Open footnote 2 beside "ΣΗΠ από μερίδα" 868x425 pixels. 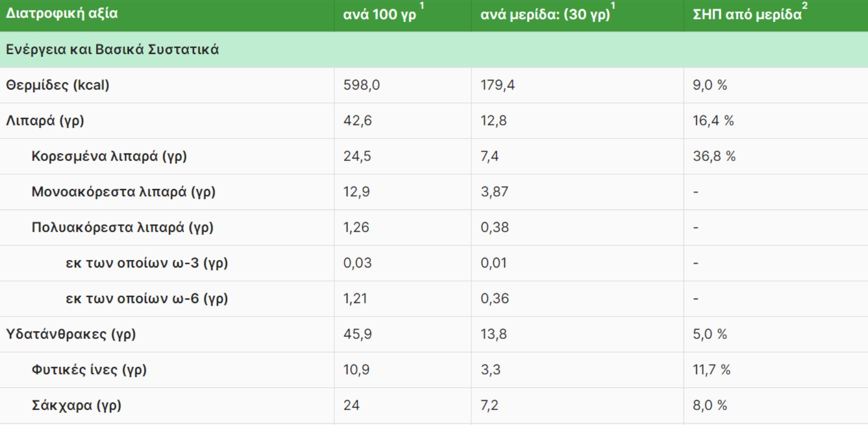click(804, 6)
